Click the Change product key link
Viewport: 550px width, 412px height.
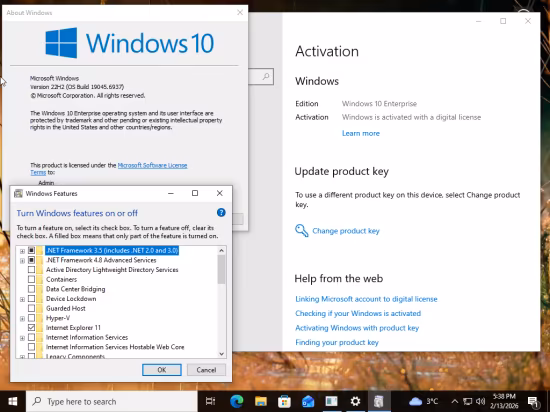click(x=346, y=231)
